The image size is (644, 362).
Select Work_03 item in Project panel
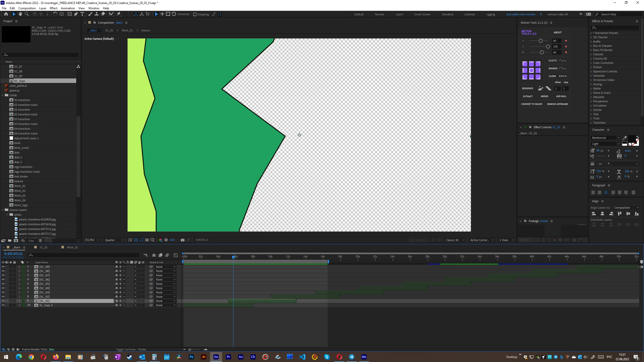(20, 196)
